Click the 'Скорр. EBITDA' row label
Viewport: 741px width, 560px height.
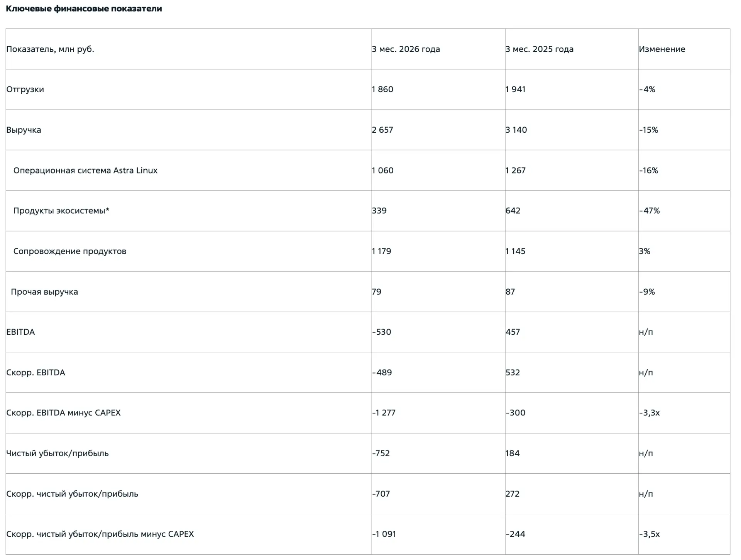click(x=36, y=373)
